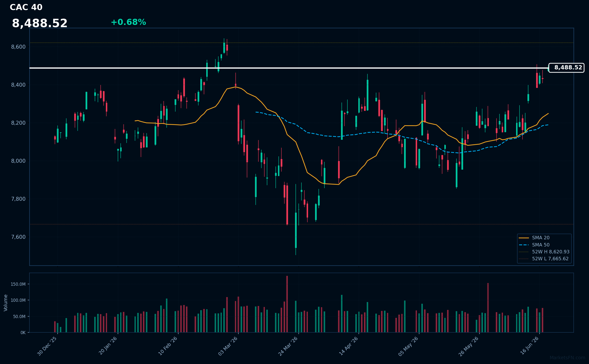Click the 03 Mar '26 date label

pos(228,346)
